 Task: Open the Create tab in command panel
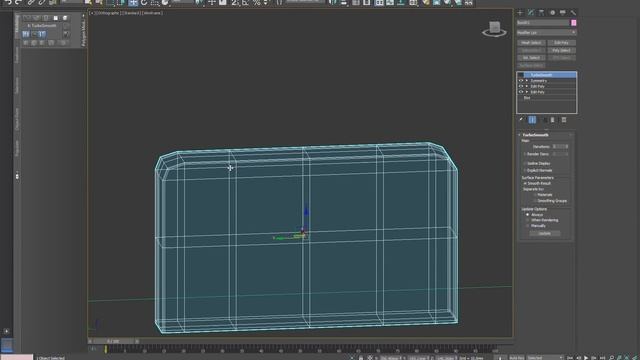tap(520, 13)
